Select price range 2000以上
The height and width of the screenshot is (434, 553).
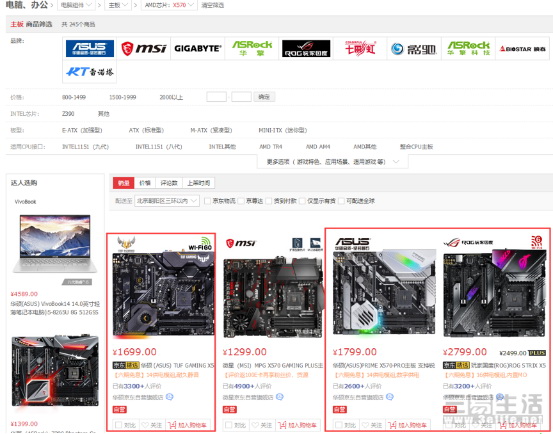[x=171, y=97]
